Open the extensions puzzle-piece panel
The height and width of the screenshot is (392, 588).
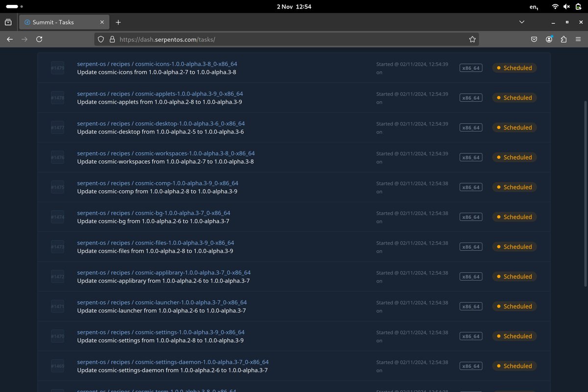564,39
